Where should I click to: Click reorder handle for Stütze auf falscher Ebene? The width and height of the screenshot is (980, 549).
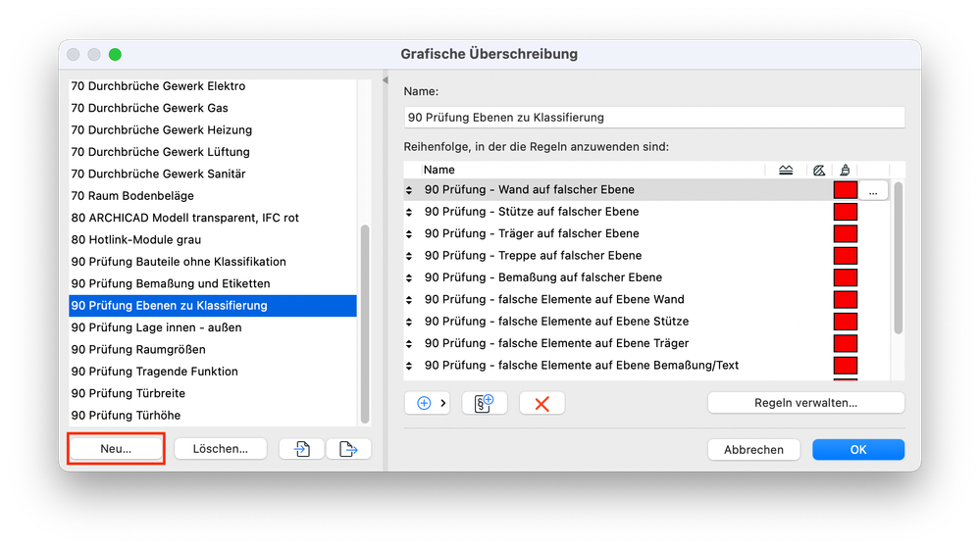409,212
